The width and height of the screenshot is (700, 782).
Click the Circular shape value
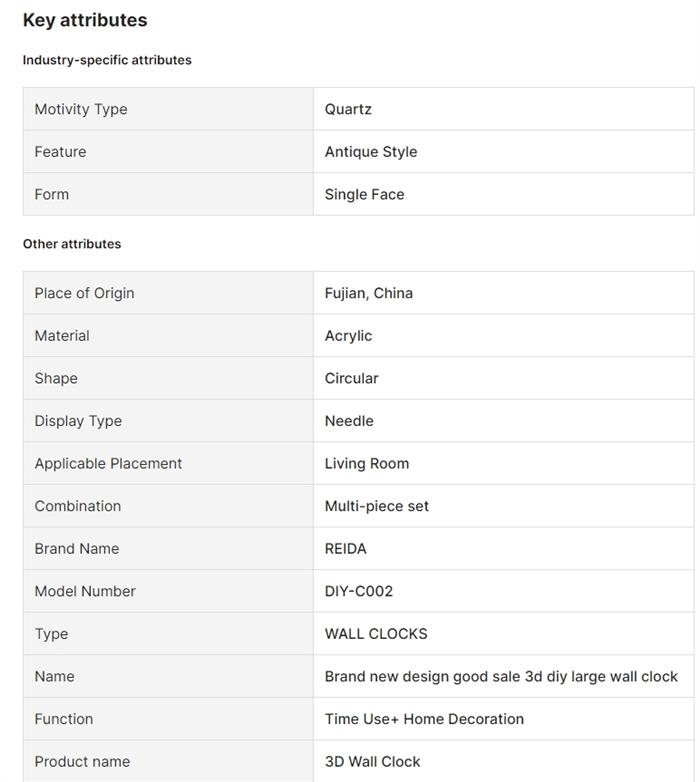pos(351,379)
